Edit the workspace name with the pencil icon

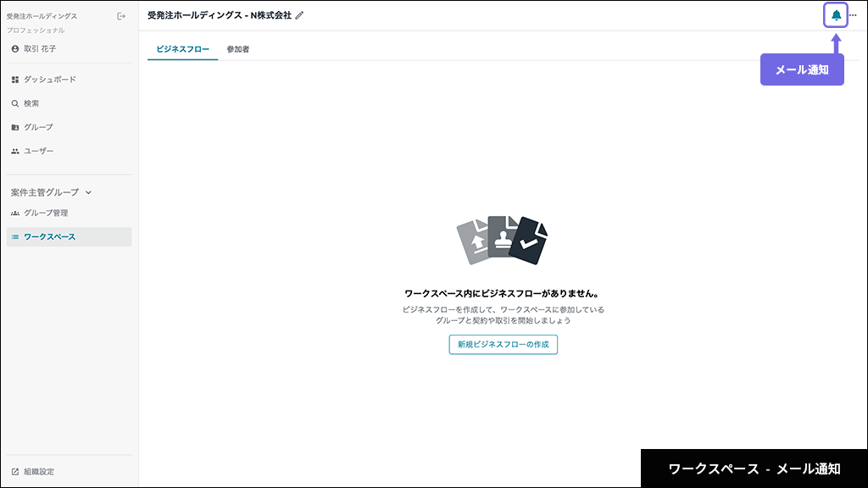tap(299, 15)
